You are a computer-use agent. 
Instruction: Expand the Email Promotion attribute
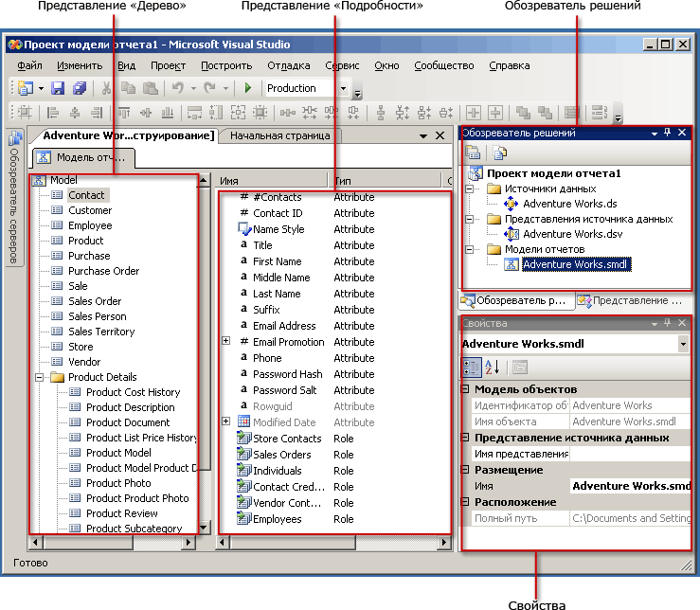(x=225, y=342)
